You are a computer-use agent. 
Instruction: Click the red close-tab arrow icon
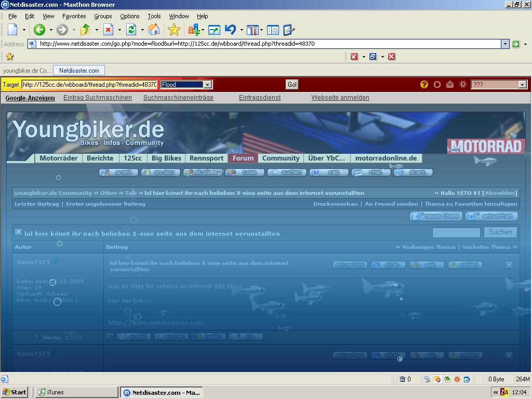tap(354, 57)
